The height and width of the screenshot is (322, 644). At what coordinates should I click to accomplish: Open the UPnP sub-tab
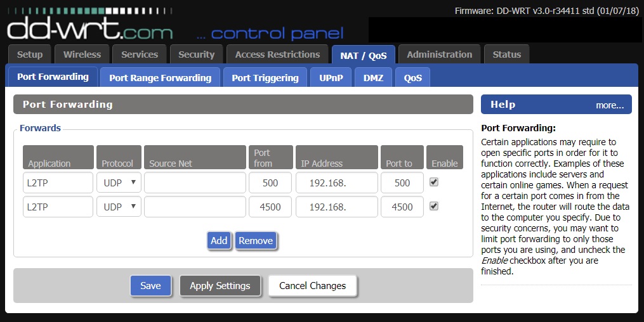(x=331, y=77)
